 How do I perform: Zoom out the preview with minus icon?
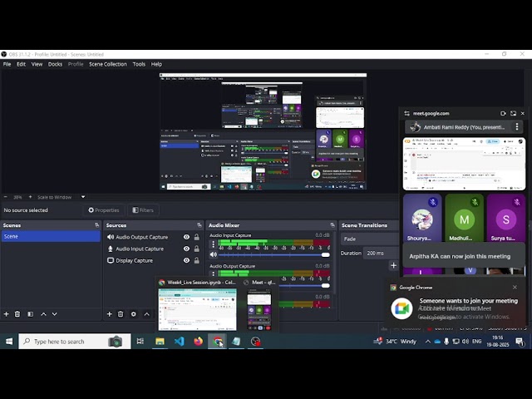tap(6, 197)
